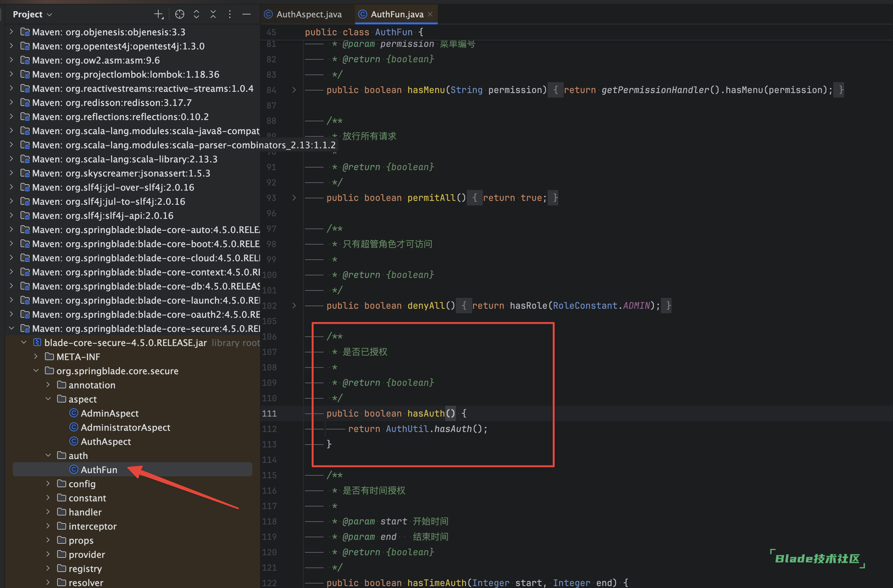Image resolution: width=893 pixels, height=588 pixels.
Task: Click the Select Opened File crosshair icon
Action: pyautogui.click(x=180, y=14)
